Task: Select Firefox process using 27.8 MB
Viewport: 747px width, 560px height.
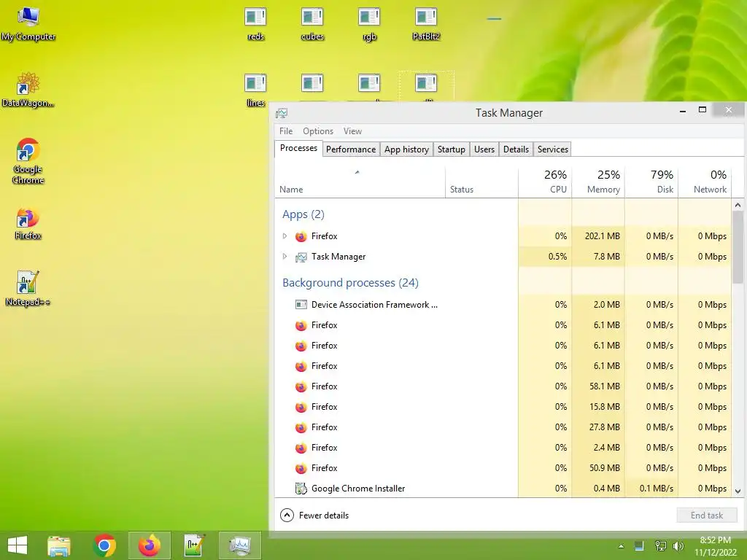Action: pyautogui.click(x=503, y=427)
